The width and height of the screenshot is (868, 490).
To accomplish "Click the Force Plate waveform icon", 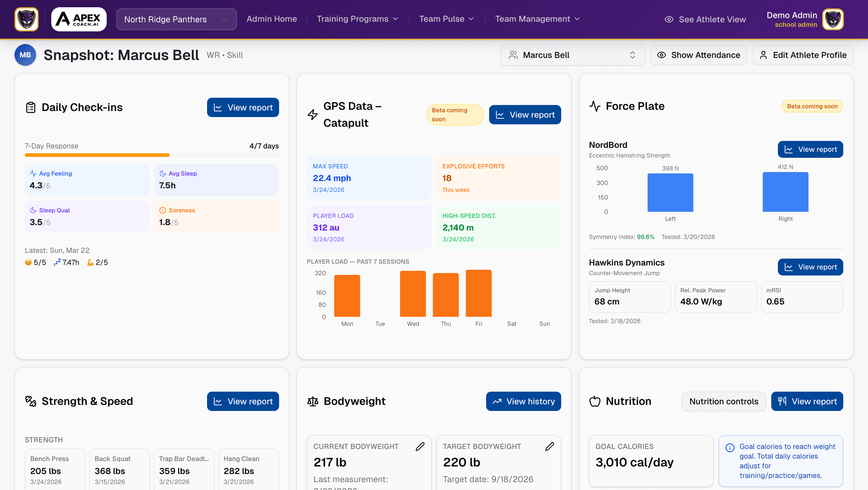I will 595,106.
